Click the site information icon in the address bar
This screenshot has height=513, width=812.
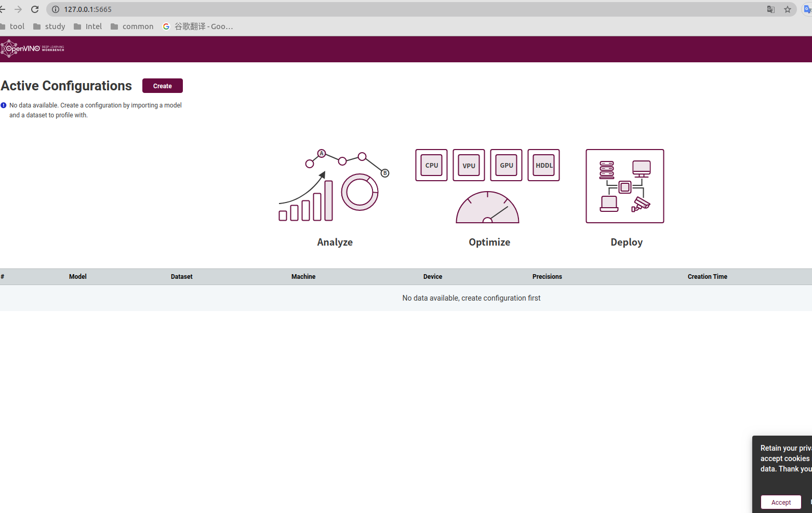(56, 9)
